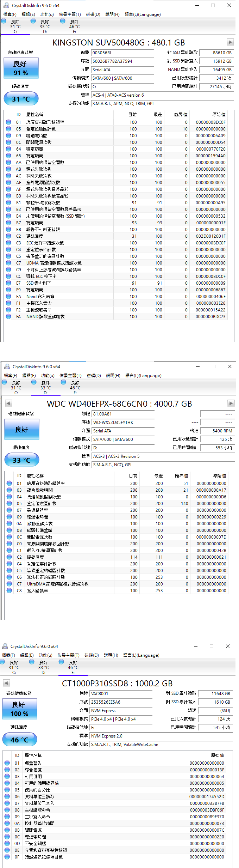Click the 31 °C temperature button on the Kingston page
Screen dimensions: 239x868
[21, 99]
